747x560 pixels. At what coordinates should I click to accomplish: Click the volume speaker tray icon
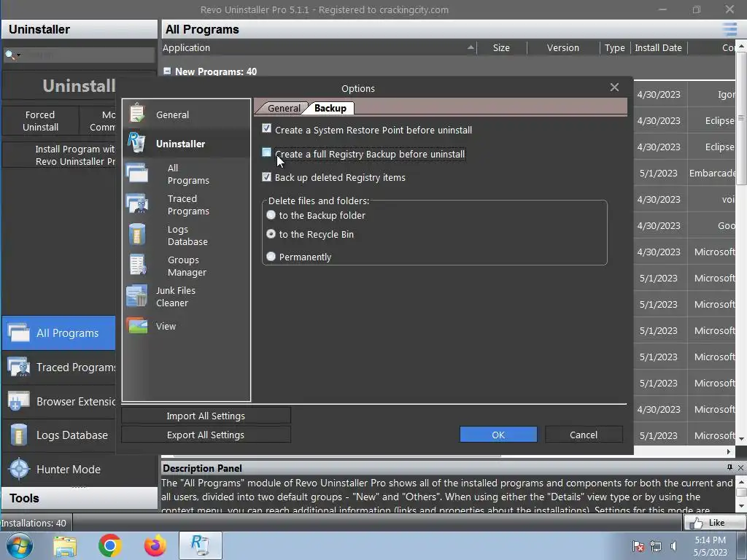click(x=673, y=546)
